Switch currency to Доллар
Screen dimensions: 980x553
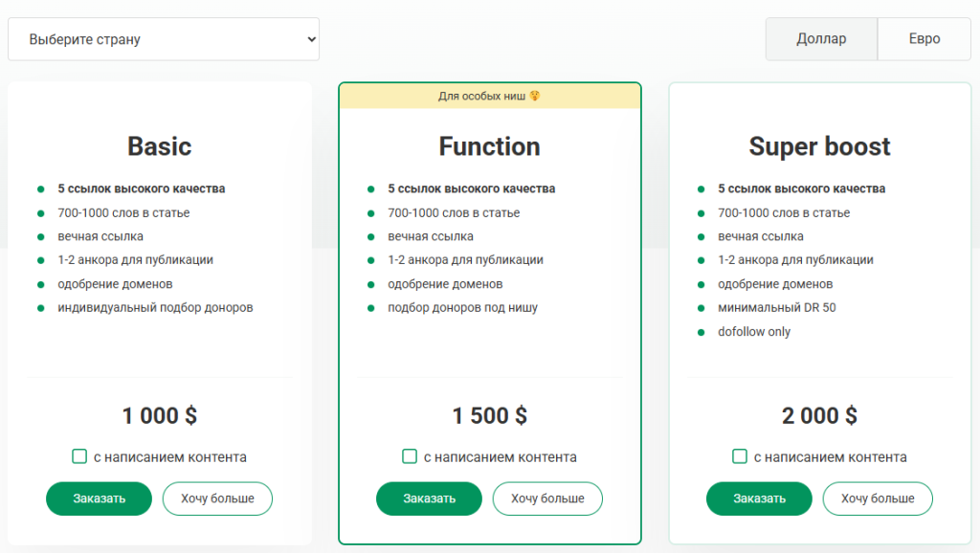tap(821, 39)
